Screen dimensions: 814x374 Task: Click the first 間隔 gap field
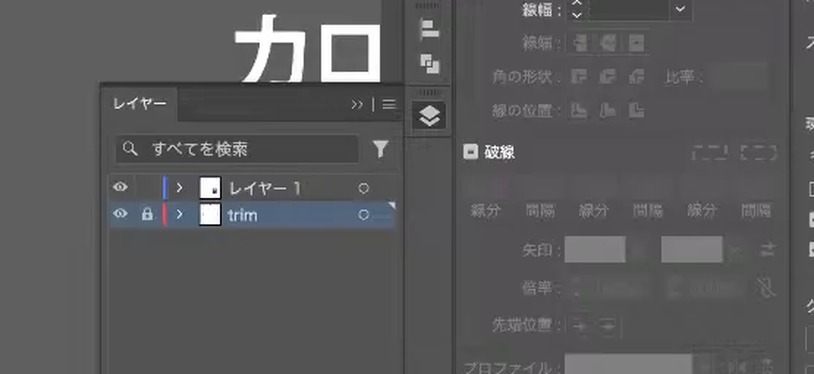coord(539,186)
